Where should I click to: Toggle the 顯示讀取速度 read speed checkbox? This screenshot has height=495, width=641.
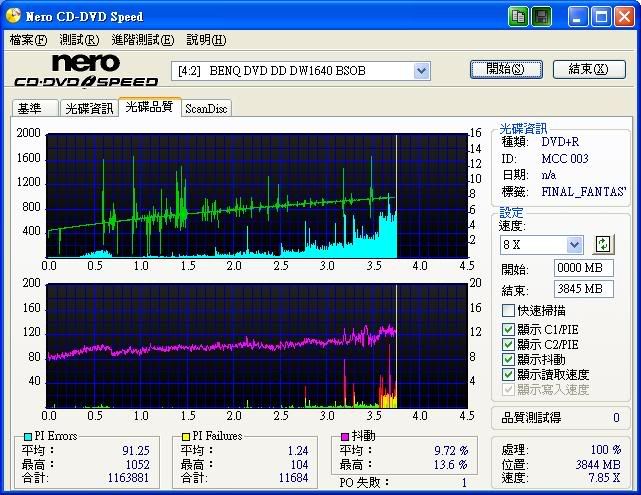508,374
